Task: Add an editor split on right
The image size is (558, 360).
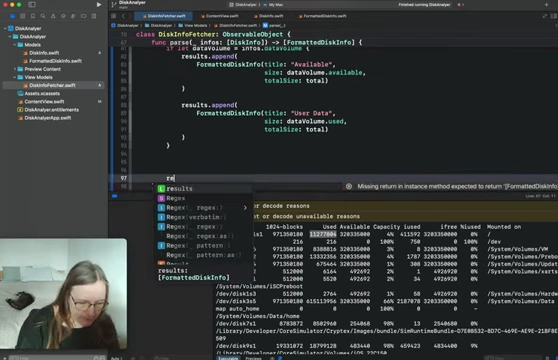Action: 554,16
